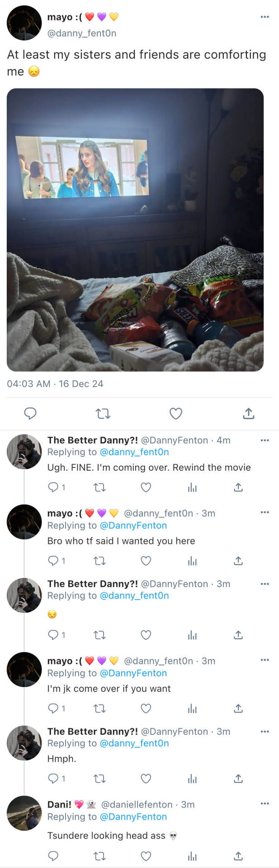Image resolution: width=279 pixels, height=868 pixels.
Task: Share the main tweet by mayo
Action: coord(248,413)
